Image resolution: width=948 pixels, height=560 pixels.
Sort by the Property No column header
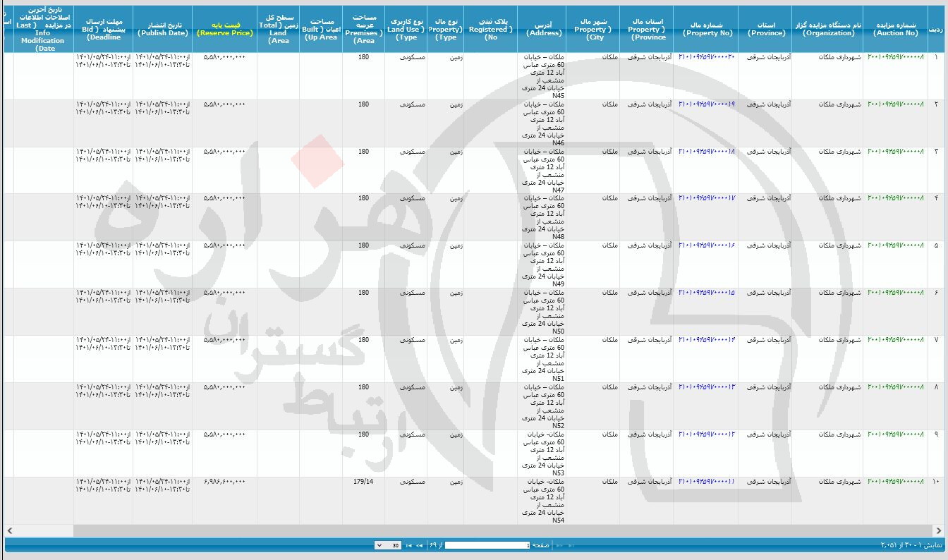click(705, 29)
